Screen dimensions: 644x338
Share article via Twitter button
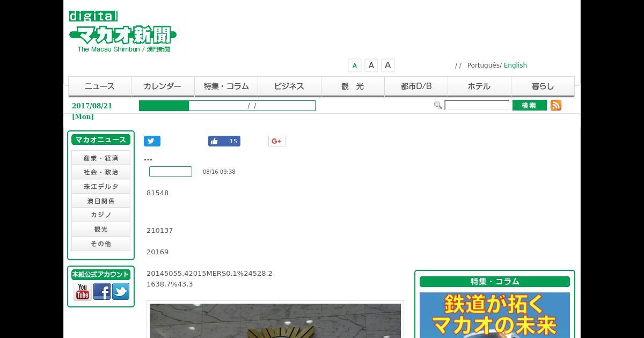pyautogui.click(x=152, y=141)
